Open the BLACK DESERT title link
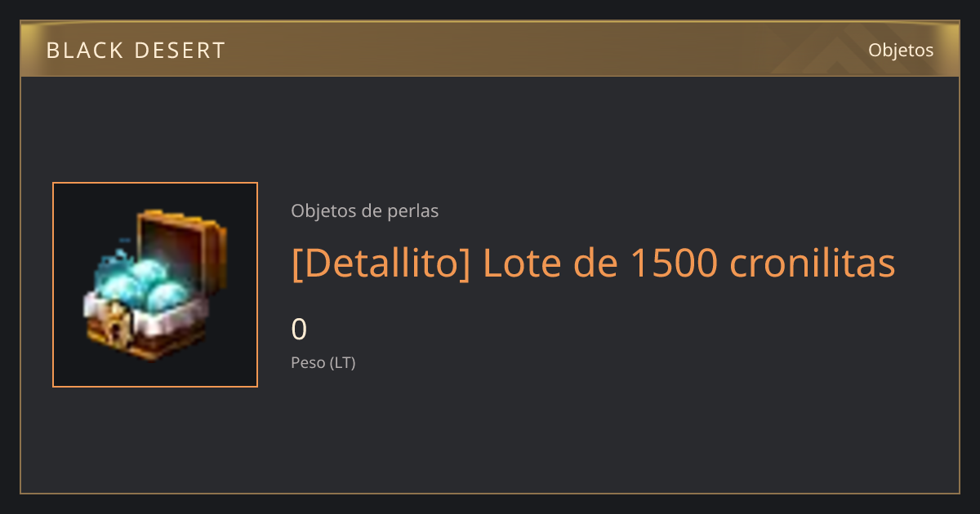Screen dimensions: 980x514 tap(136, 51)
